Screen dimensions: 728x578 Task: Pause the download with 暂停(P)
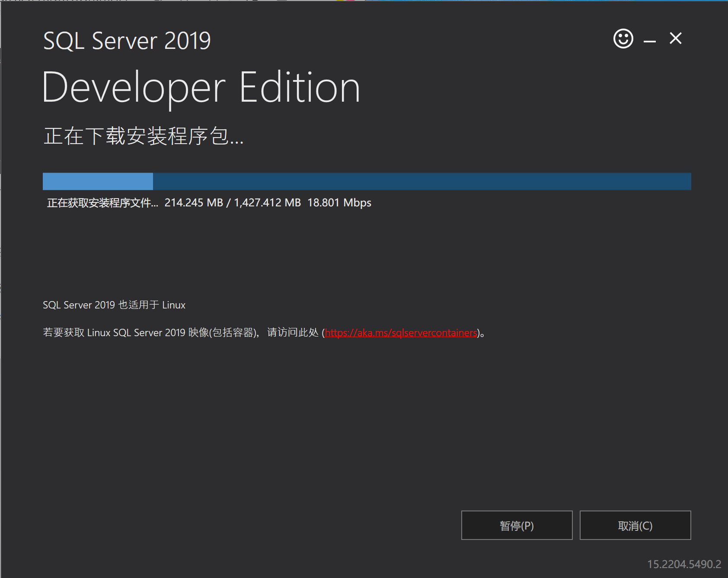tap(517, 525)
